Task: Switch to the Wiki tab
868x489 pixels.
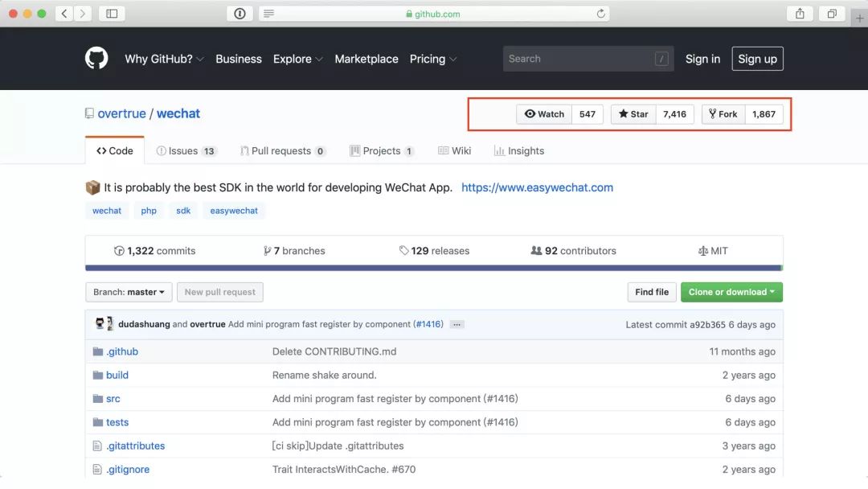Action: pos(454,150)
